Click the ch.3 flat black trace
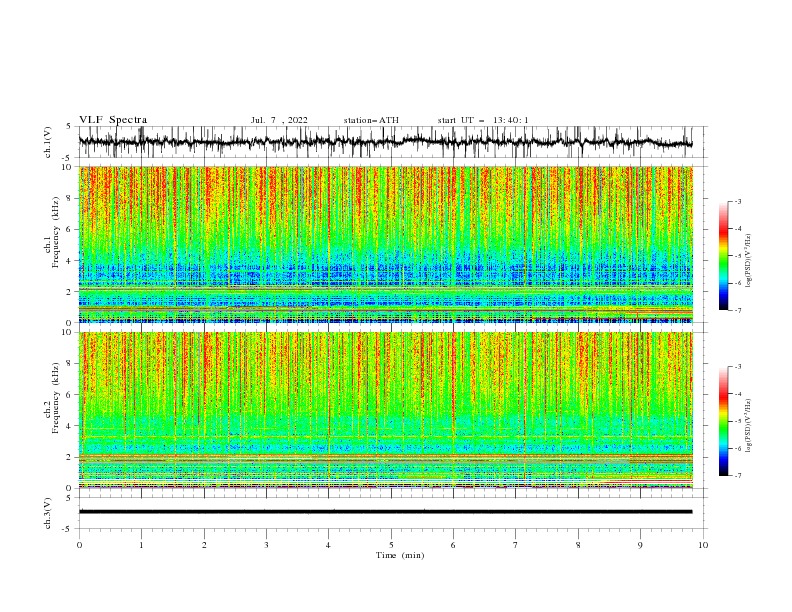792x612 pixels. tap(386, 512)
